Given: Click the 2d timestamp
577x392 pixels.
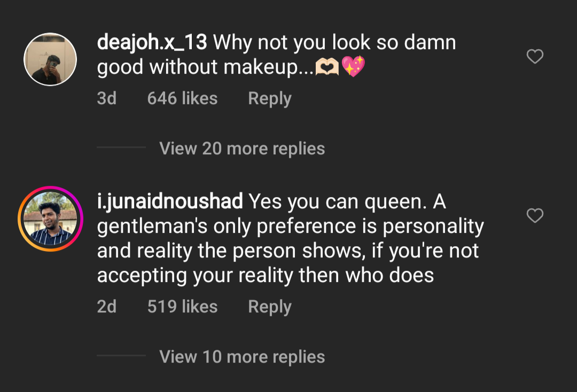Looking at the screenshot, I should (x=107, y=307).
